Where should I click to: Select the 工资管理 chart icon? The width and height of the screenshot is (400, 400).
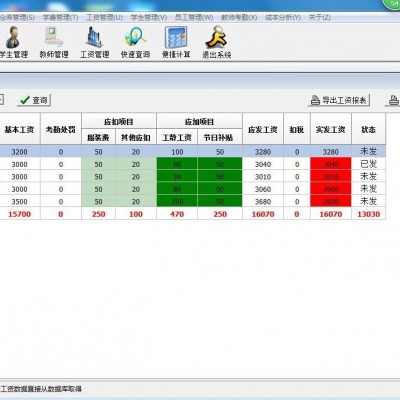click(94, 37)
